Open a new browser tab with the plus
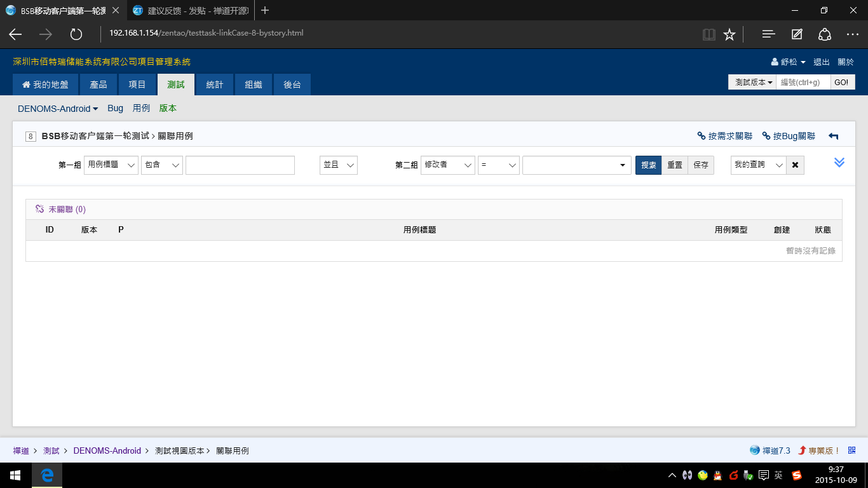This screenshot has width=868, height=488. pos(265,10)
